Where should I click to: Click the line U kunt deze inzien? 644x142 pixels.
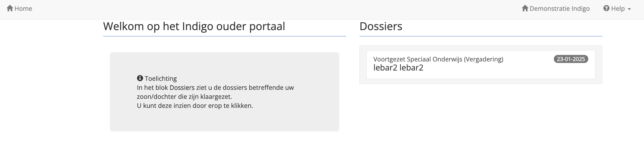(195, 106)
